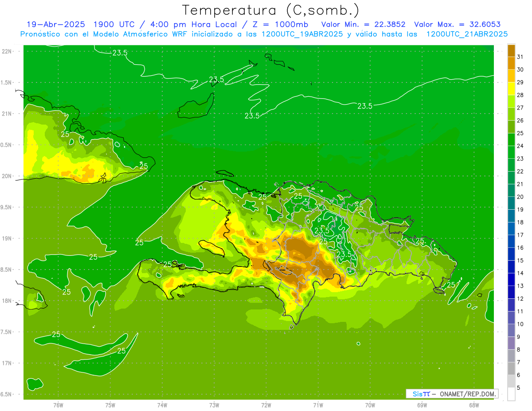
Task: Click the 69W longitude axis label
Action: 422,405
